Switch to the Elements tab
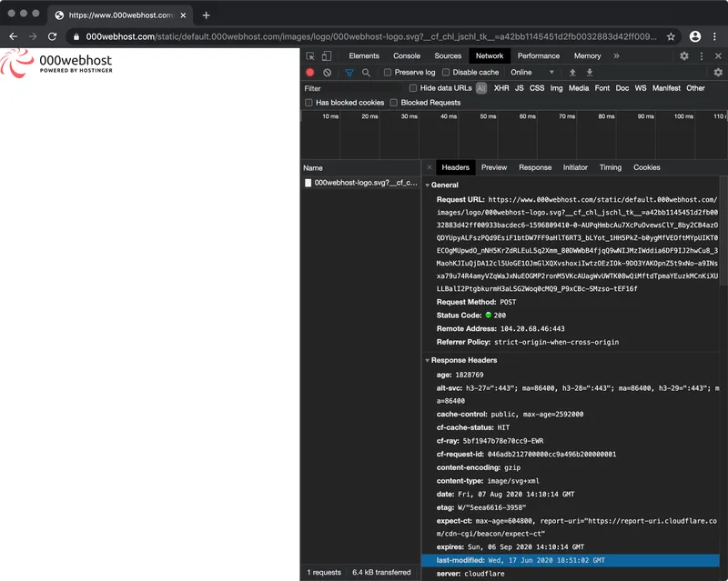The image size is (728, 581). click(x=364, y=56)
